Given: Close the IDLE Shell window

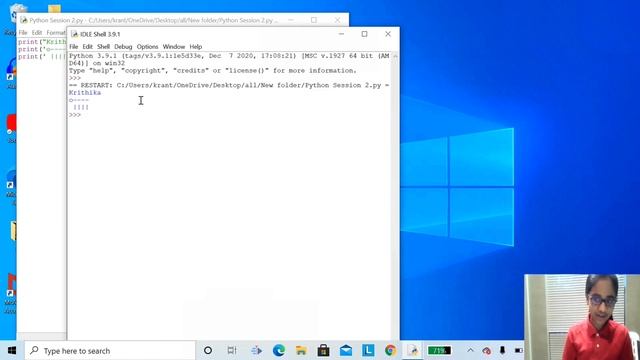Looking at the screenshot, I should pos(388,34).
